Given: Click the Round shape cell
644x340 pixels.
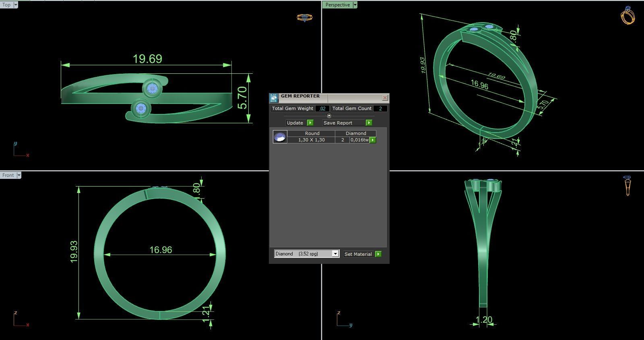Looking at the screenshot, I should (x=312, y=133).
